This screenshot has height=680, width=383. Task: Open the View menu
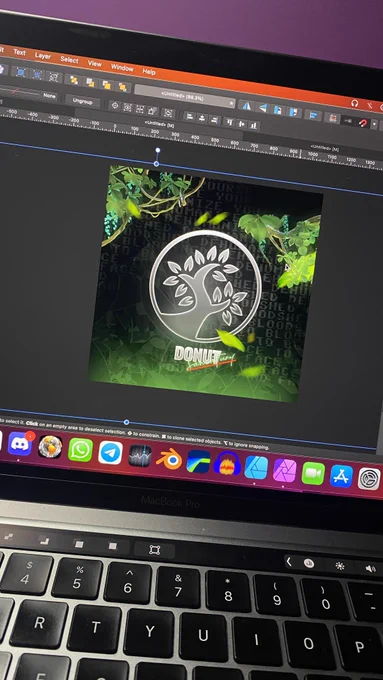95,64
